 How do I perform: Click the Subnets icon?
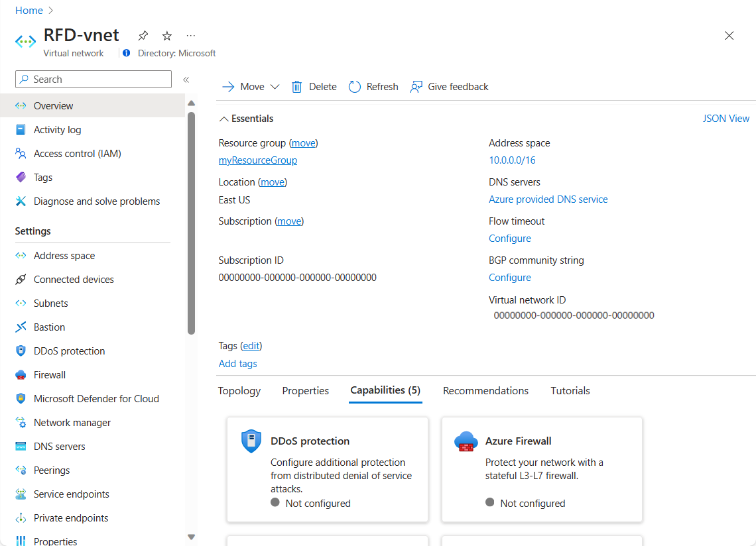21,303
